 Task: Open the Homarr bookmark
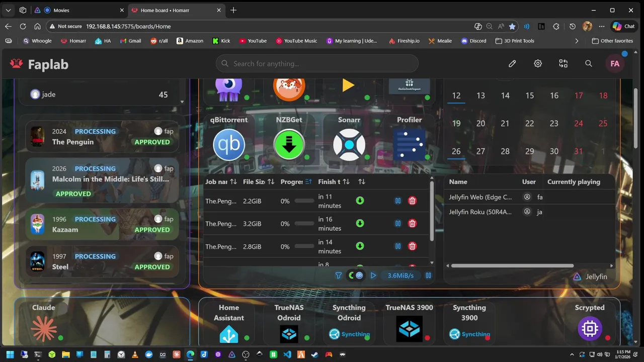pos(73,41)
